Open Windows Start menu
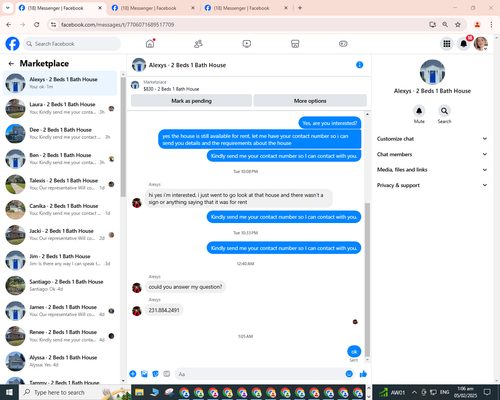 (9, 392)
